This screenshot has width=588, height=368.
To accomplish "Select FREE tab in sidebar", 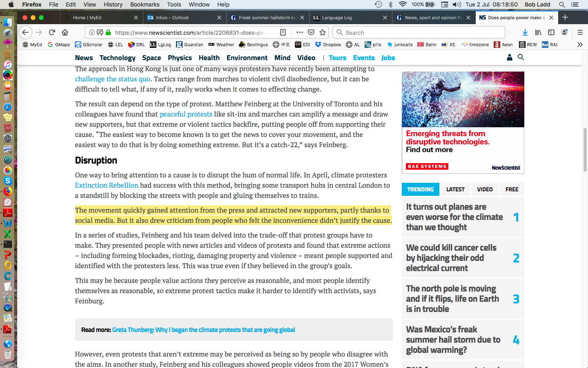I will [512, 189].
